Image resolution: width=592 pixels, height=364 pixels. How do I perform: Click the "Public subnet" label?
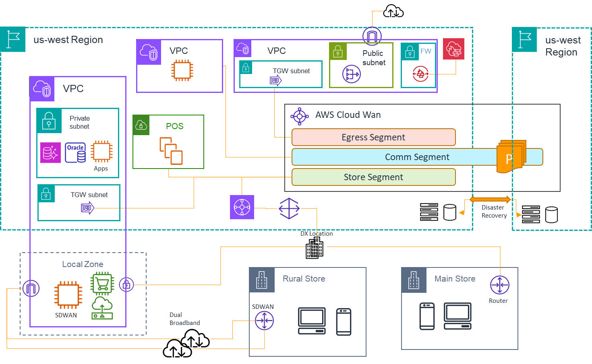click(x=374, y=58)
